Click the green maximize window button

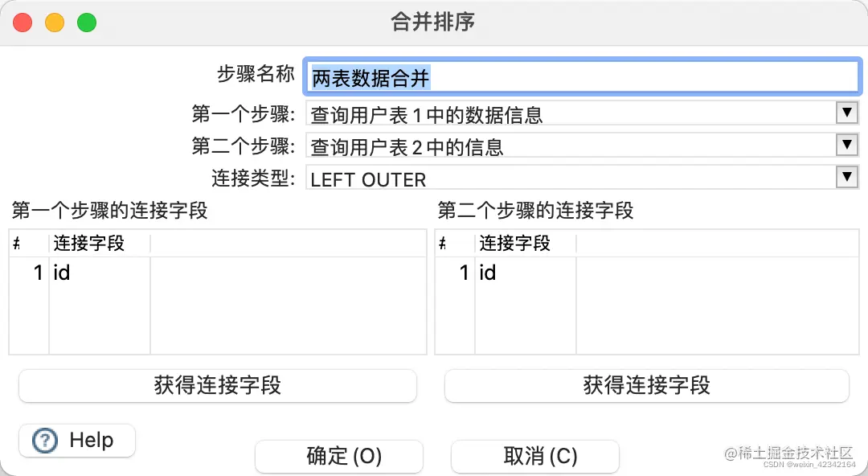87,23
